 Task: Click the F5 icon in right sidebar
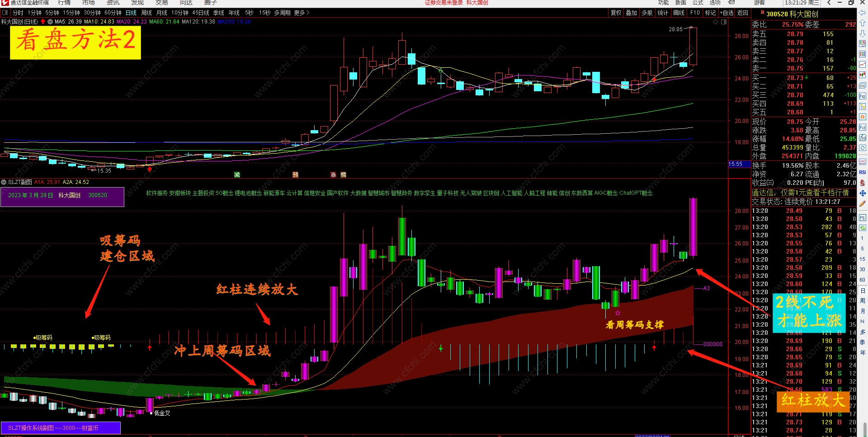coord(863,217)
